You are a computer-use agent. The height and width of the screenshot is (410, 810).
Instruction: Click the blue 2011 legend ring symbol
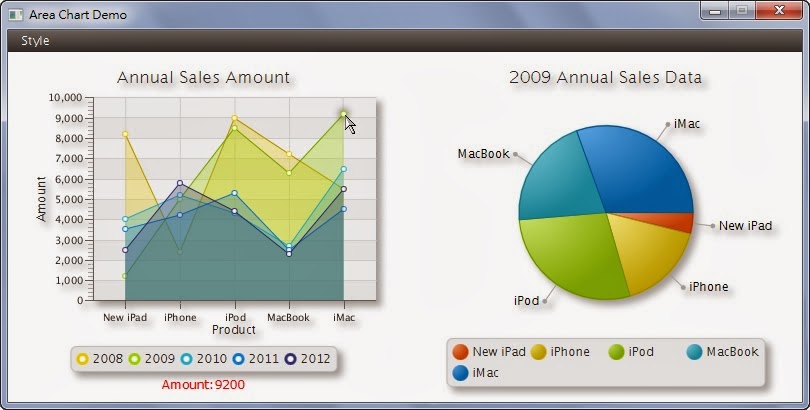239,359
